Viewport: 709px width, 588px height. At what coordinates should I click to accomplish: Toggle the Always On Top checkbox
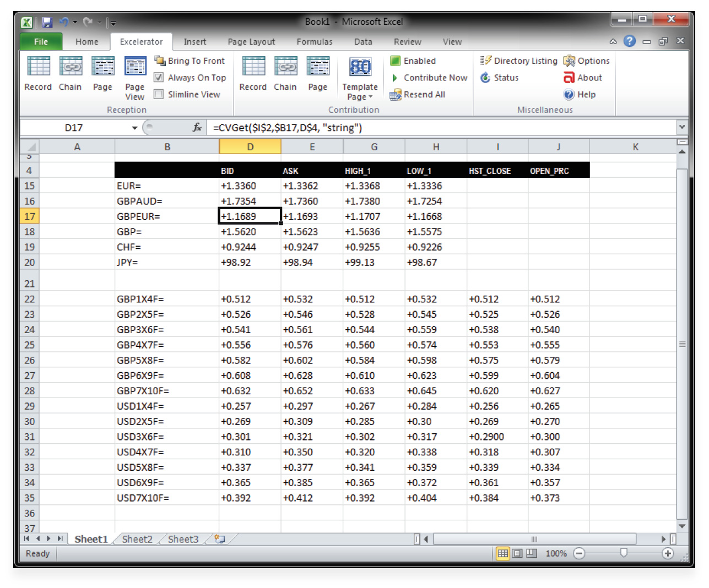pyautogui.click(x=158, y=78)
